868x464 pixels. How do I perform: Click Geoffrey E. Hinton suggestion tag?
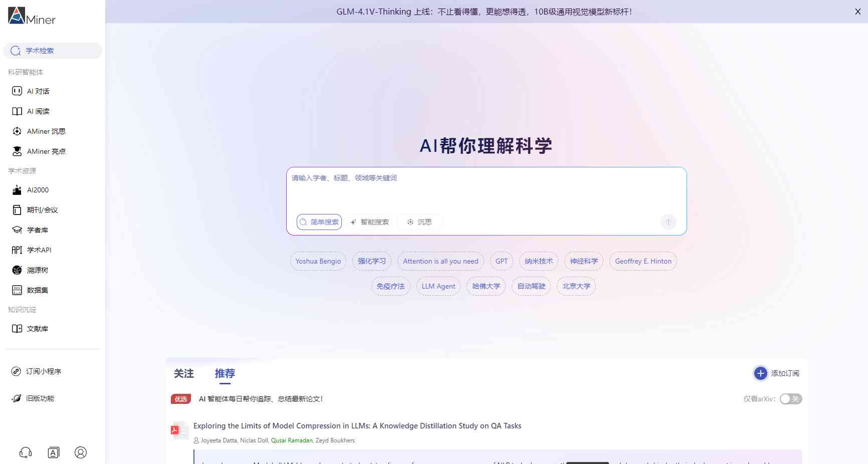643,261
